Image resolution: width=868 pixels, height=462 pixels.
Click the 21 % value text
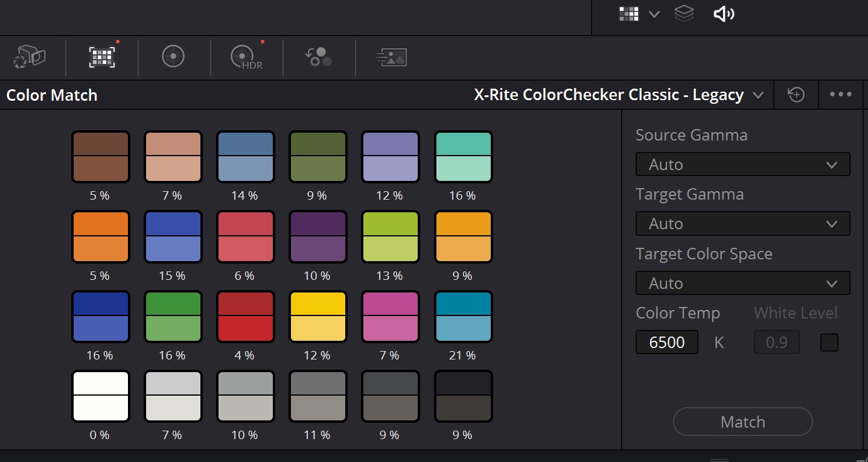pos(462,355)
